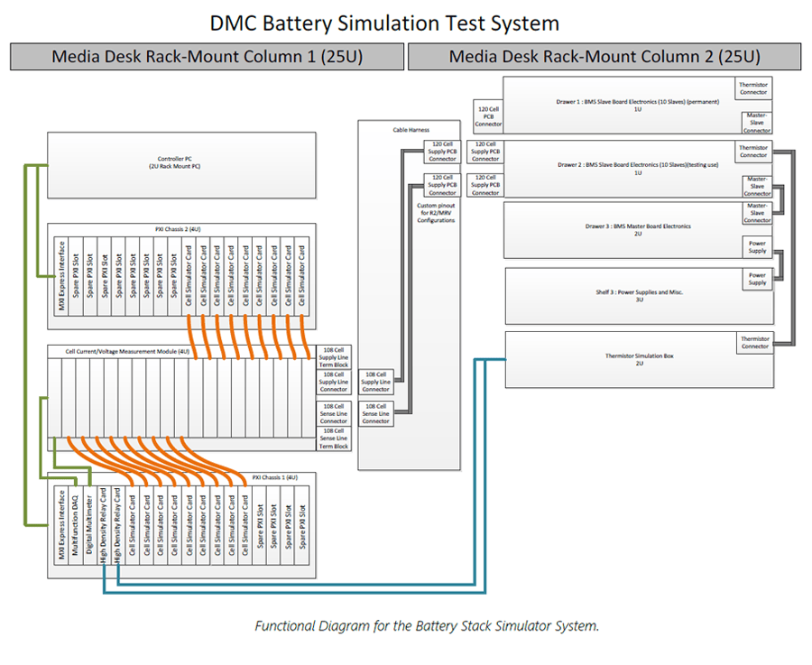
Task: Select 'Drawer 2 : BMS Slave Board Electronics' label
Action: coord(638,169)
